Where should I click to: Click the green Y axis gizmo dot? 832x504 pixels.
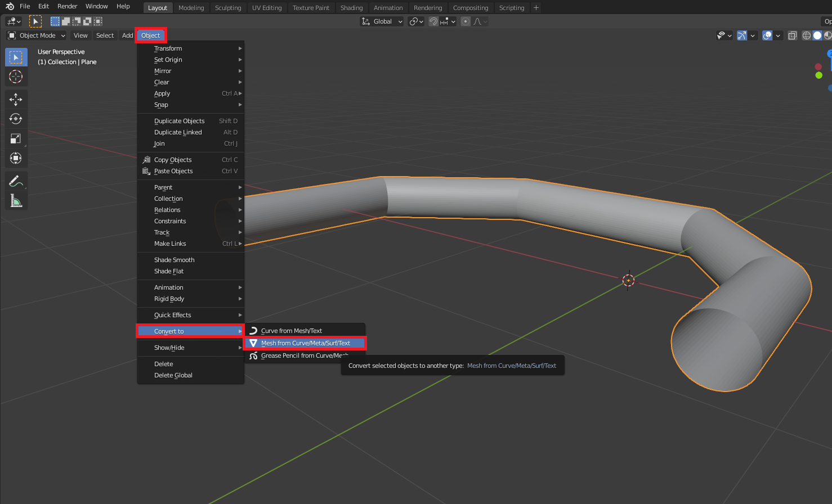click(x=818, y=75)
